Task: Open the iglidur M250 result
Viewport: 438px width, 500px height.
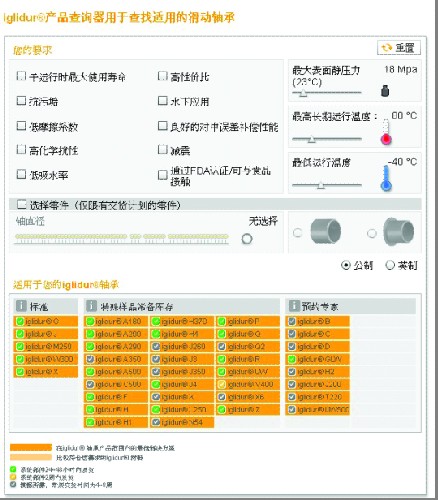Action: (46, 346)
